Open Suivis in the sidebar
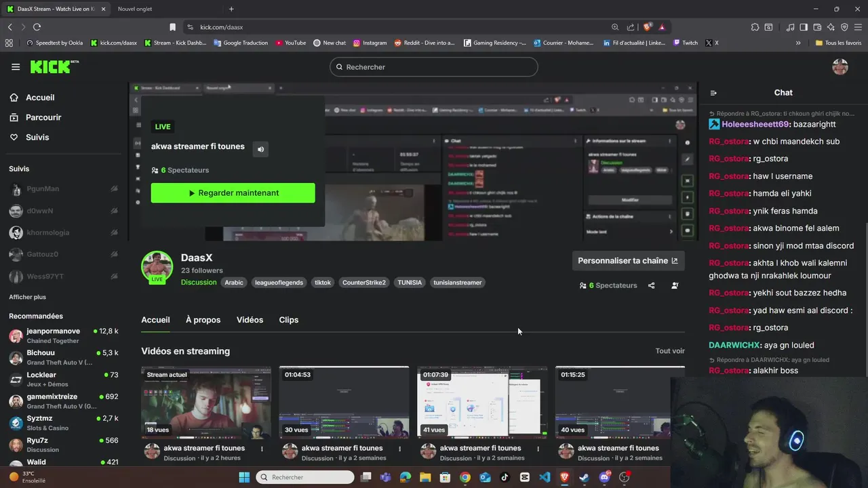Viewport: 868px width, 488px height. coord(29,137)
